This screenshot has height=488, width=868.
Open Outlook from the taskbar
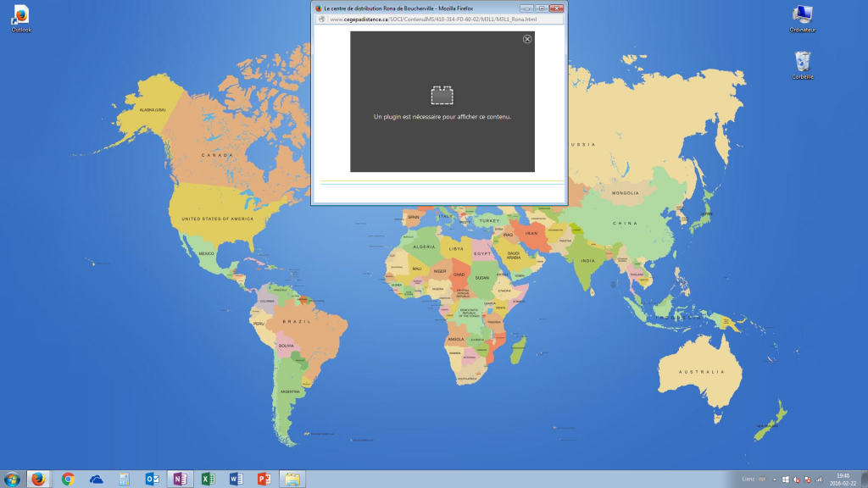[x=153, y=480]
